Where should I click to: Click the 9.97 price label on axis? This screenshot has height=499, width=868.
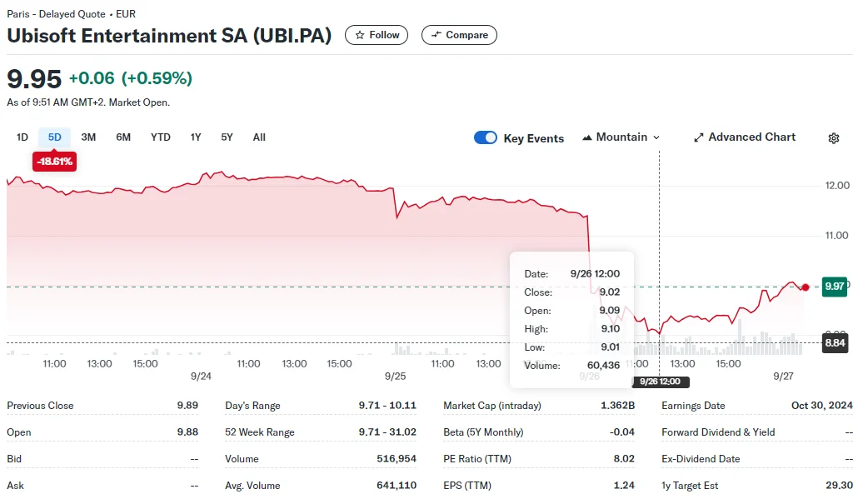835,287
